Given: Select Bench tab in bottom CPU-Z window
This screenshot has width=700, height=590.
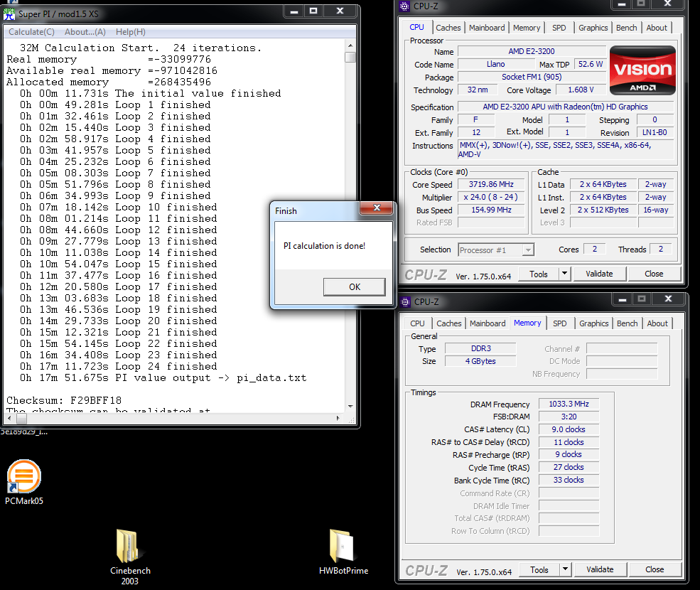Looking at the screenshot, I should [x=628, y=323].
